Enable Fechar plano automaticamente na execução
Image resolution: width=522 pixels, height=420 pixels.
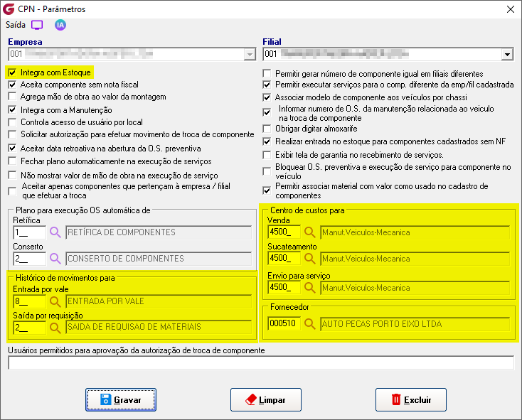click(x=12, y=161)
